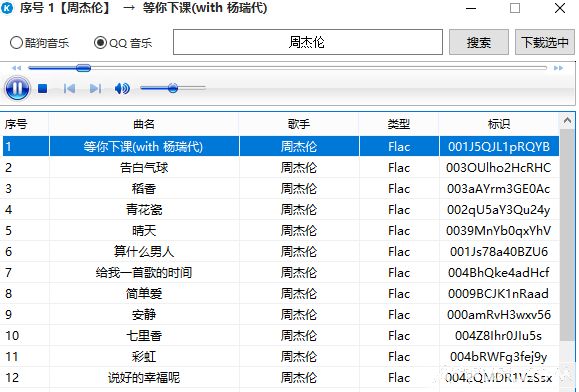Click identifier 003aAYrm3GE0Ac
Viewport: 579px width, 392px height.
coord(499,189)
